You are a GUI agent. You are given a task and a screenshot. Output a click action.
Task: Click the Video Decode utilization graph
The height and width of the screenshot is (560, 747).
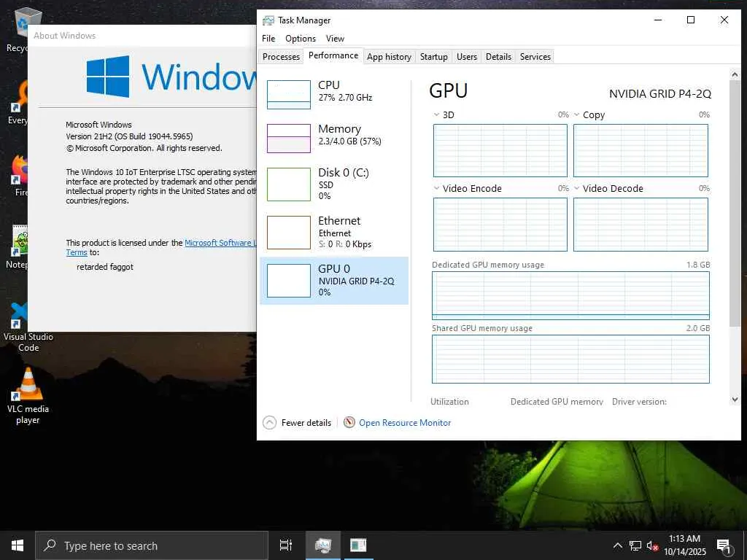click(x=640, y=225)
